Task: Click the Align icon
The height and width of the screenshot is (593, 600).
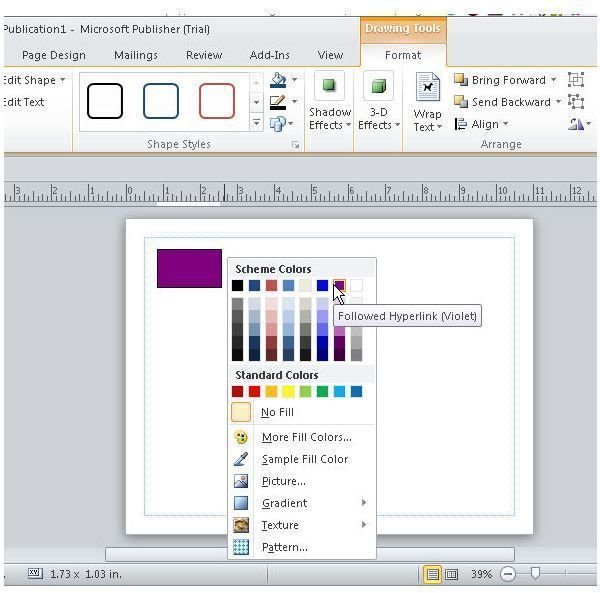Action: [460, 124]
